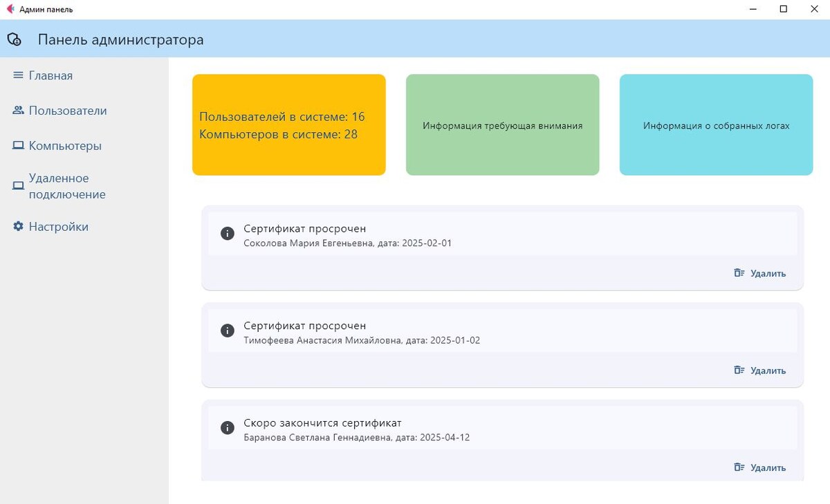Viewport: 830px width, 504px height.
Task: Click trash icon in Баранова alert card
Action: (739, 467)
